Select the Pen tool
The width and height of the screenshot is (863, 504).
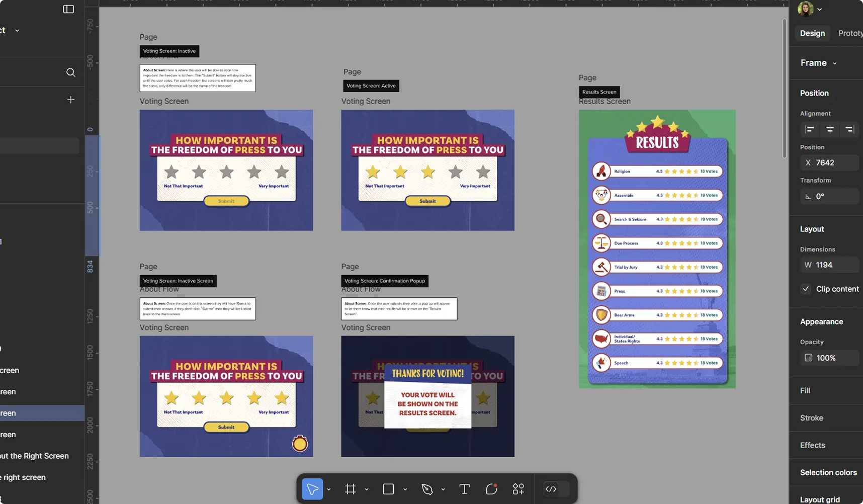pyautogui.click(x=427, y=489)
